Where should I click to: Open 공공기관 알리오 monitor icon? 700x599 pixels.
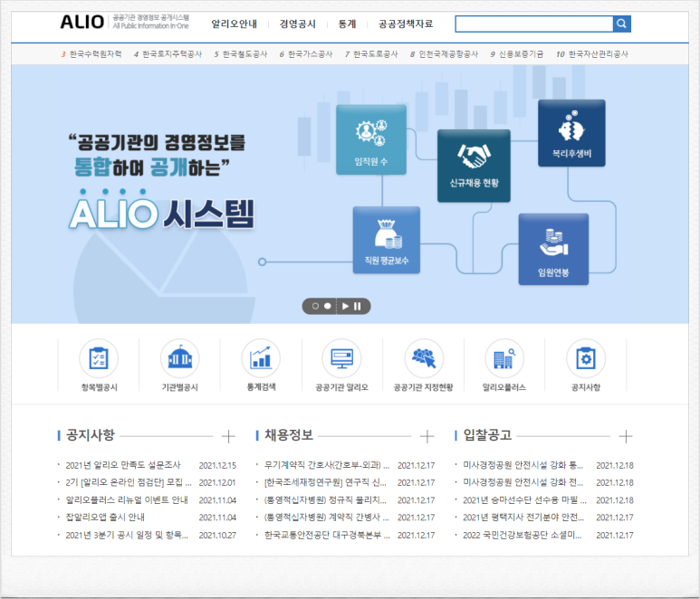coord(342,358)
